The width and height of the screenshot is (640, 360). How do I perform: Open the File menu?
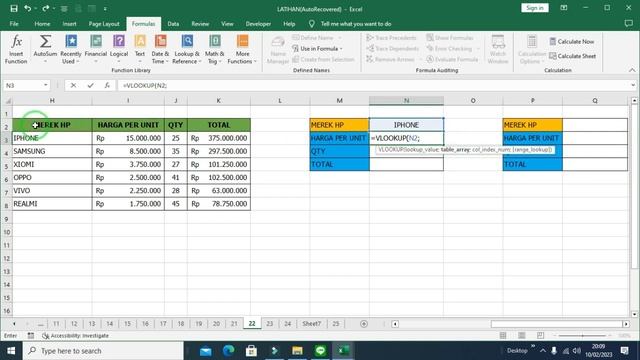click(14, 24)
